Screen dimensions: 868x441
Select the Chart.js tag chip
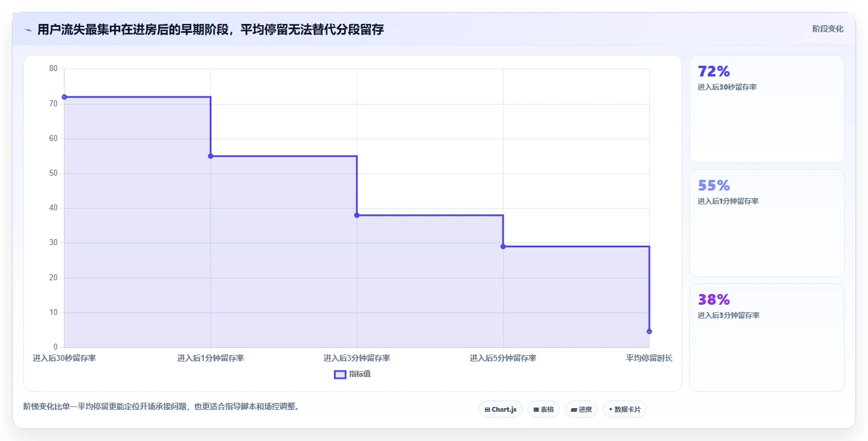coord(501,409)
